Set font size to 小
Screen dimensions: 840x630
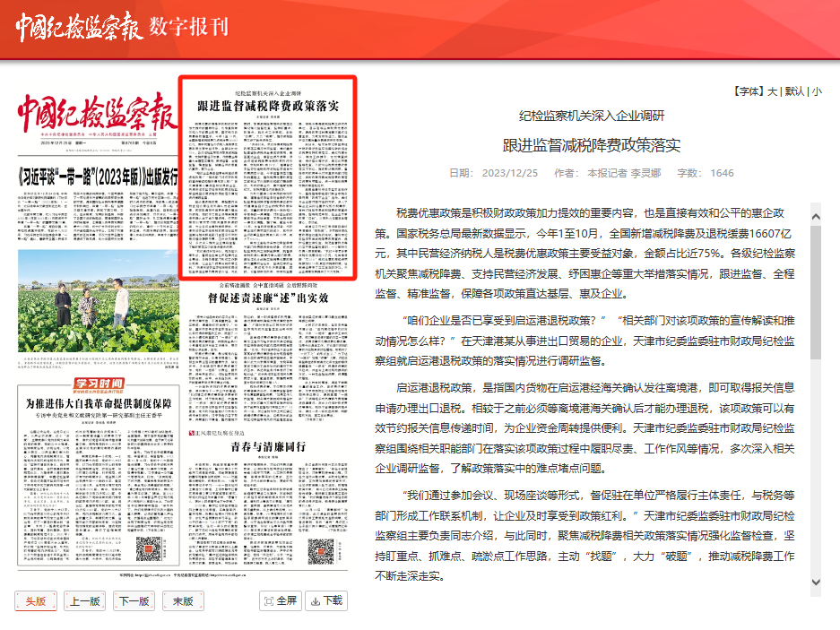coord(817,91)
